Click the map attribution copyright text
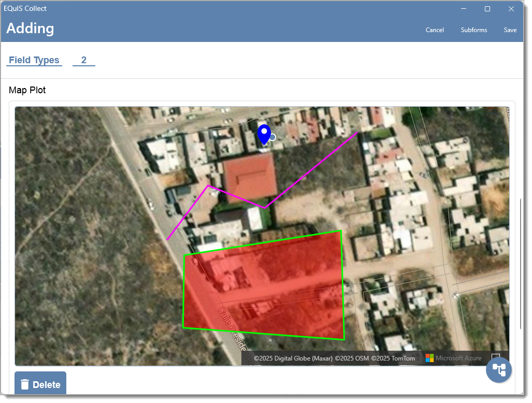The height and width of the screenshot is (403, 532). pyautogui.click(x=334, y=358)
